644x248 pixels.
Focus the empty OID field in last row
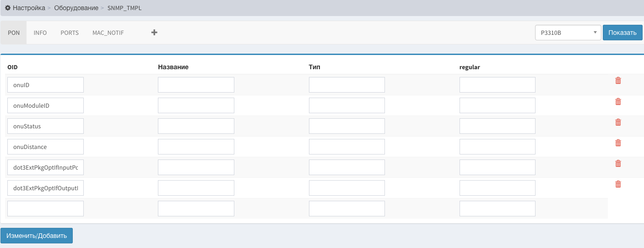[x=45, y=209]
